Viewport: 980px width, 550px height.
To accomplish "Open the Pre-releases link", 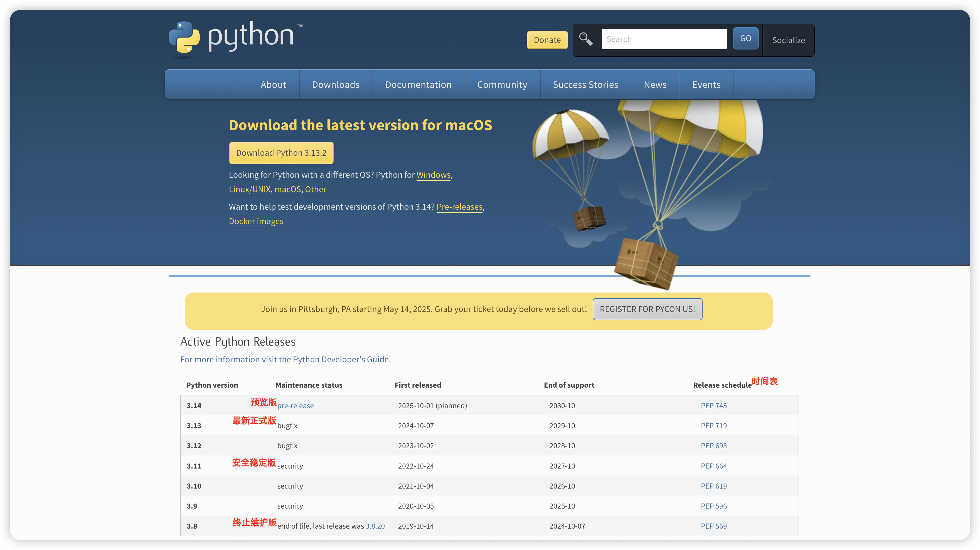I will coord(459,207).
